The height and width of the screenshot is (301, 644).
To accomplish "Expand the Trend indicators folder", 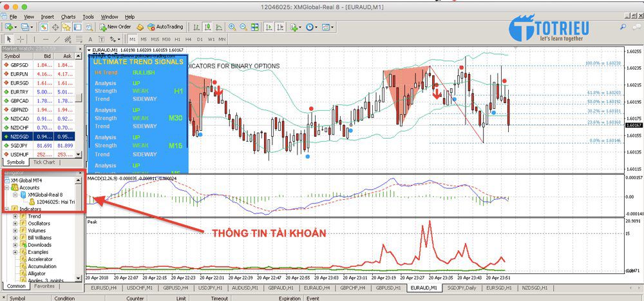I will click(15, 217).
